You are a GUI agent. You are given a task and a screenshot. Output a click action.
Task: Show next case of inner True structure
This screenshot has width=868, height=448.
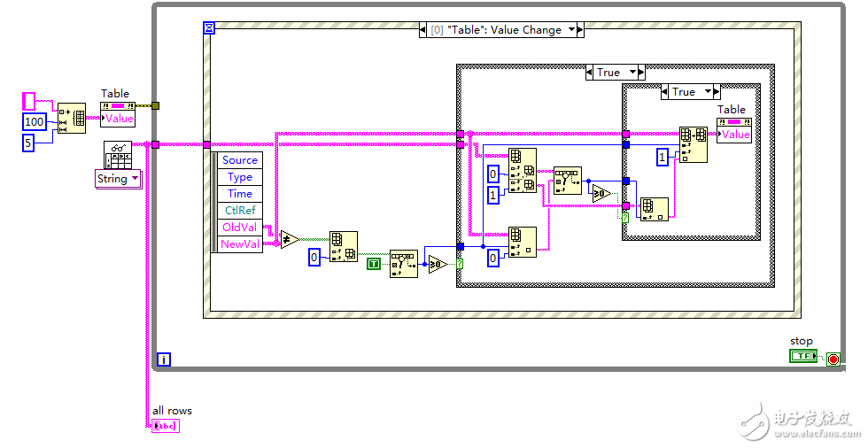click(x=717, y=92)
